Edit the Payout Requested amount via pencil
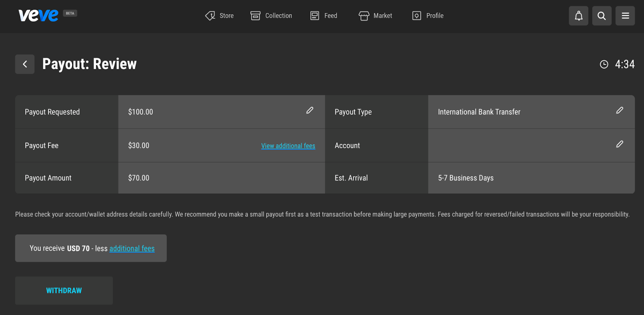 310,110
